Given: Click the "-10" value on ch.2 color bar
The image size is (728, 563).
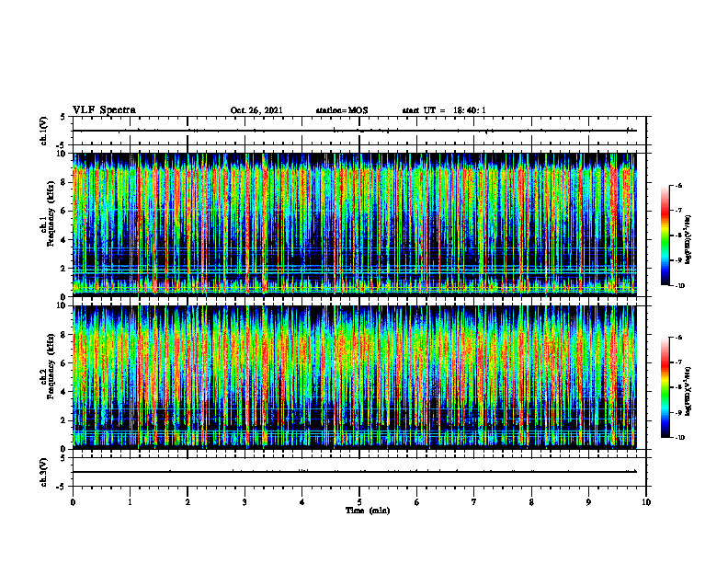Looking at the screenshot, I should coord(679,438).
